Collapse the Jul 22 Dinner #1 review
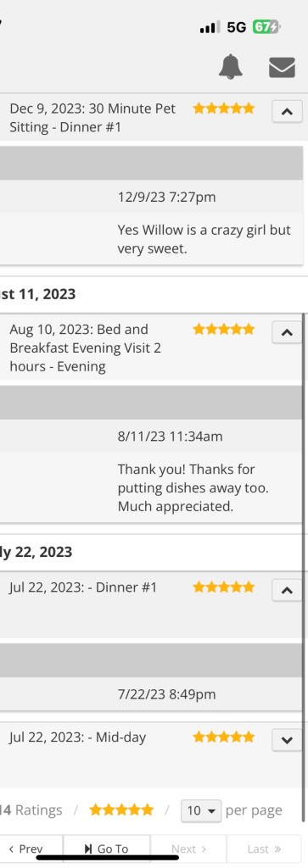The image size is (308, 868). [287, 591]
